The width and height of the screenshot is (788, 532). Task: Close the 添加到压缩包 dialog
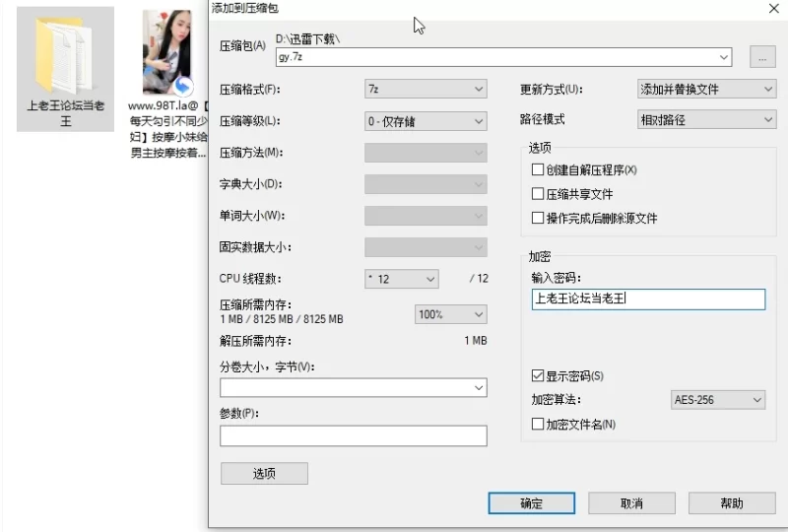pos(774,8)
